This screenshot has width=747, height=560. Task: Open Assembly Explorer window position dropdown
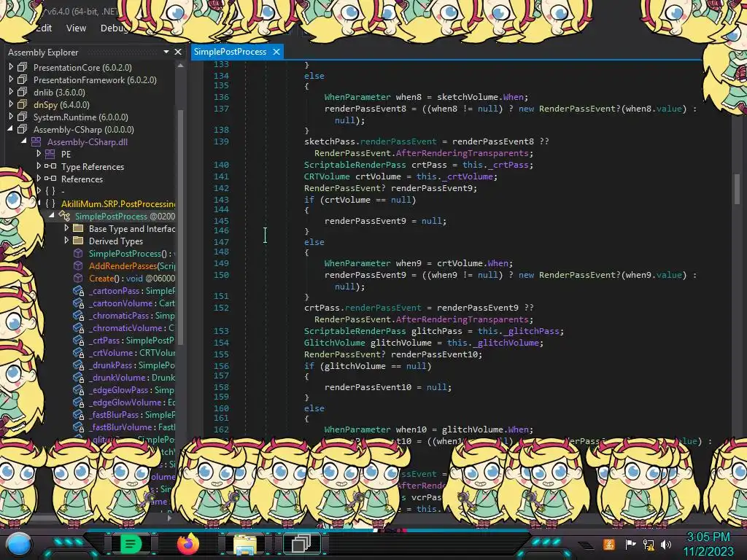point(166,52)
